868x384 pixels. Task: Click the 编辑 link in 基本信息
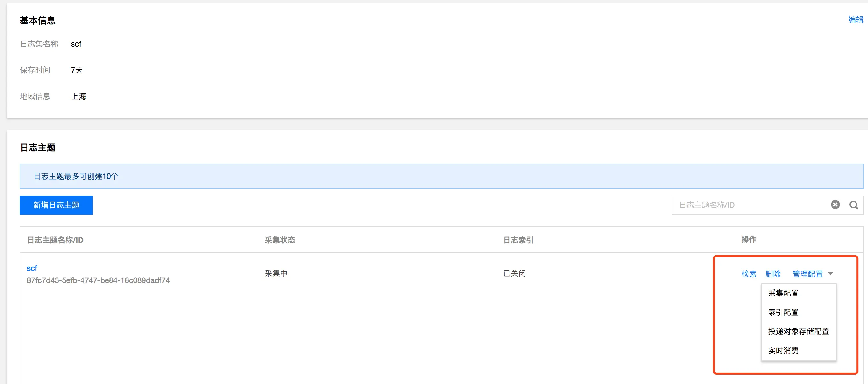coord(855,19)
